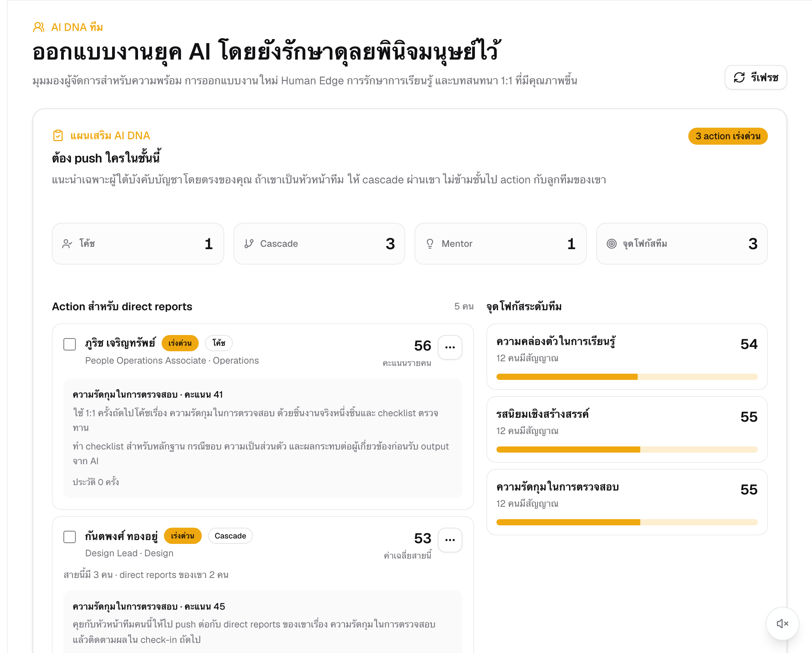This screenshot has height=653, width=812.
Task: Check the box for กันตพงศ์ ทองอยู่
Action: click(x=70, y=537)
